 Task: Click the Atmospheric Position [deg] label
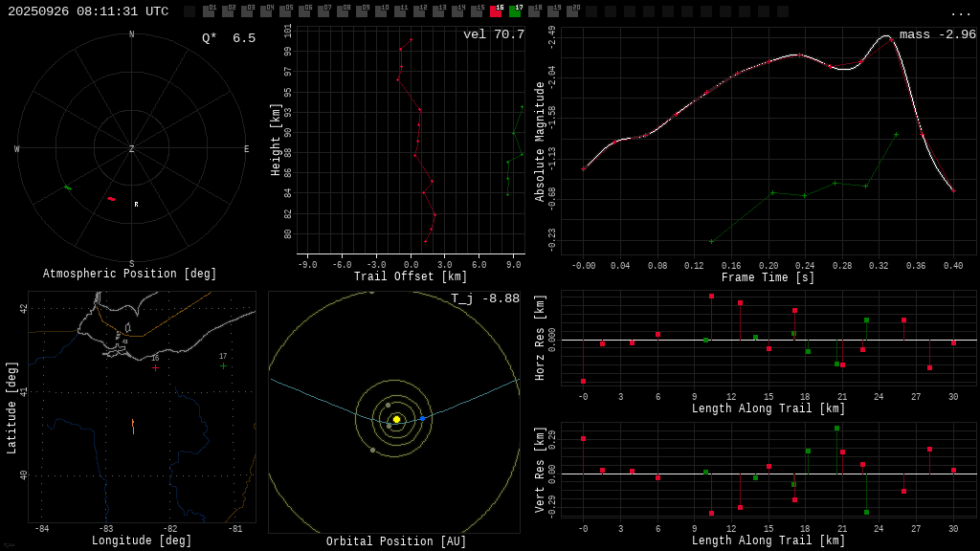point(129,274)
